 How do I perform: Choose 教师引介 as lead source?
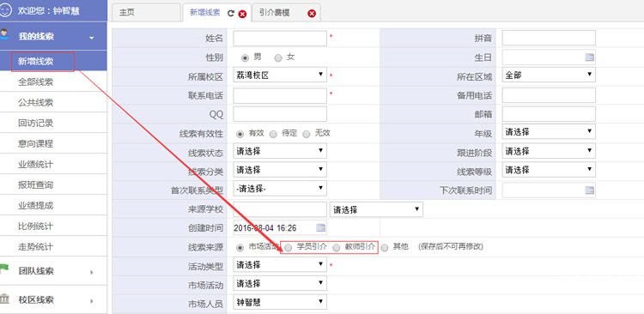[337, 247]
